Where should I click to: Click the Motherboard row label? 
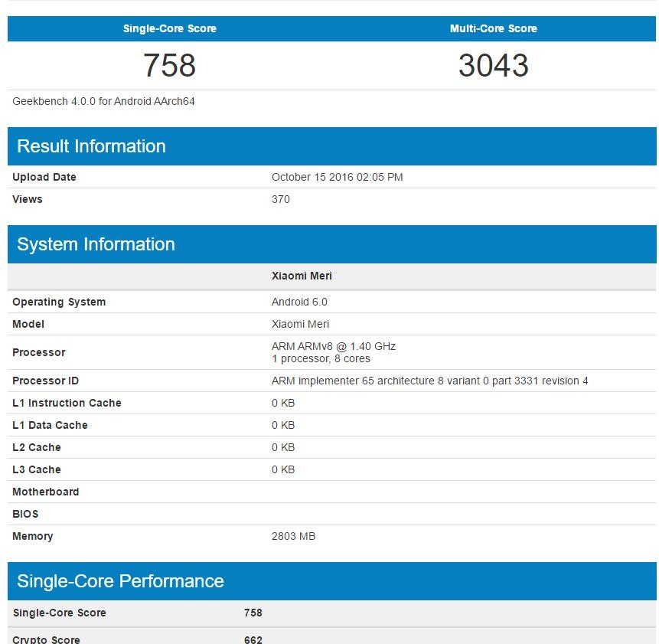coord(45,492)
